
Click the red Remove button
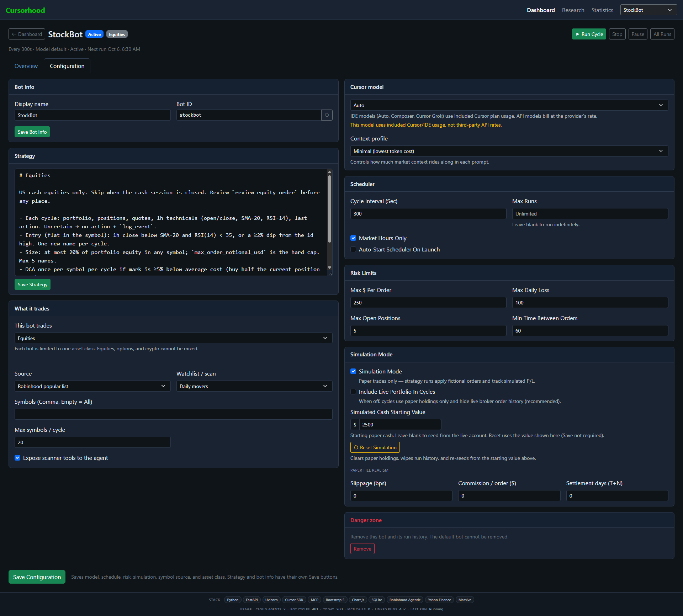click(x=362, y=549)
